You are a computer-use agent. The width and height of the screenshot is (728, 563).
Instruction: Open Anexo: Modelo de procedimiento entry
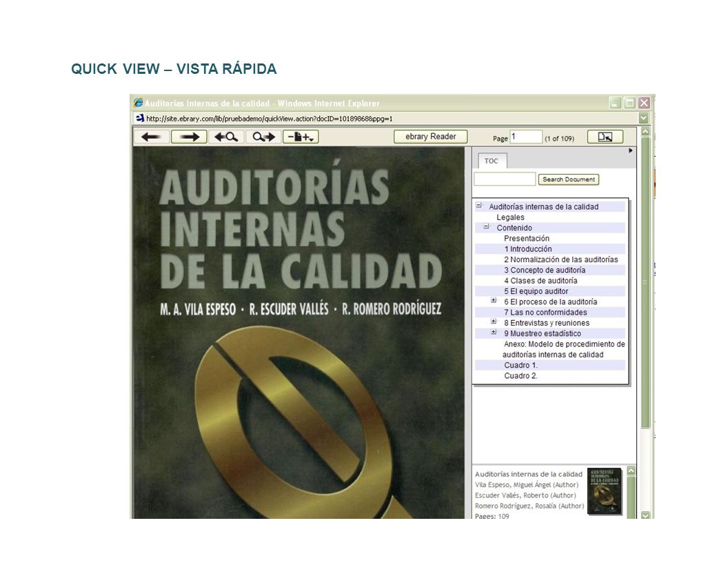point(564,349)
